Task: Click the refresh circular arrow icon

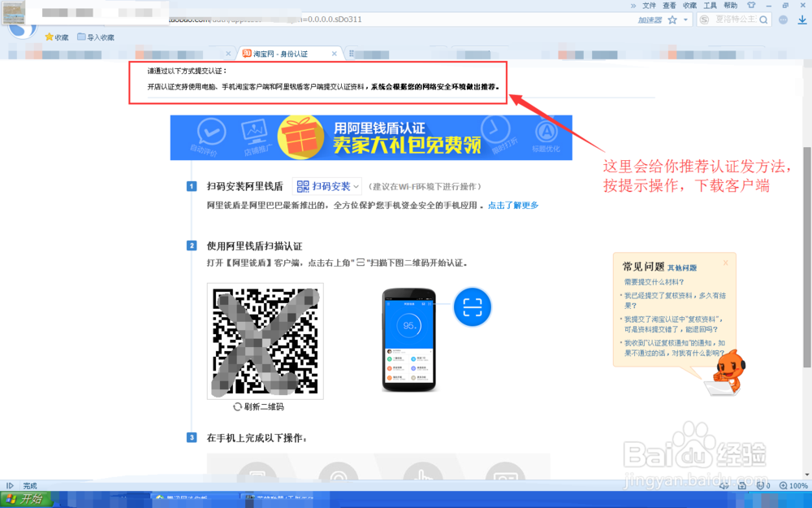Action: (237, 407)
